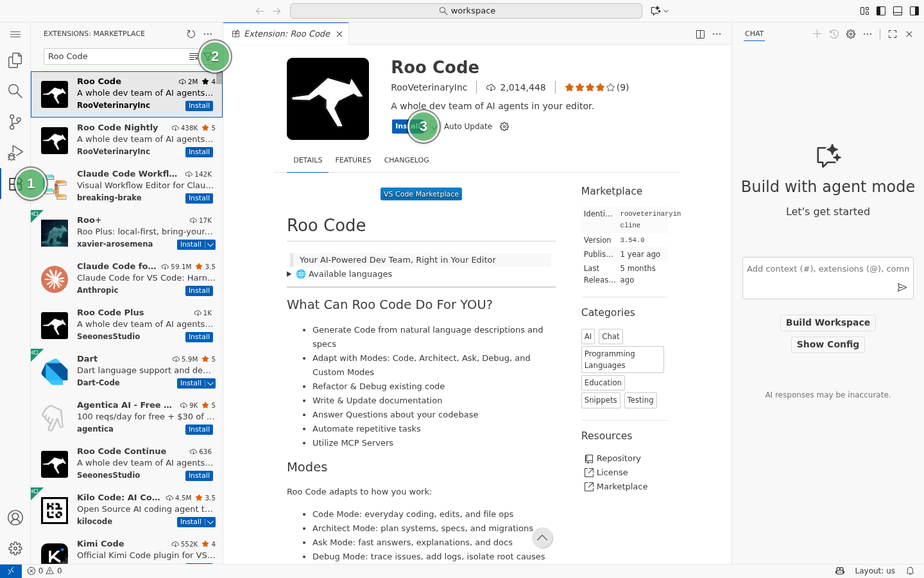Screen dimensions: 924x578
Task: Open chat settings gear in Chat panel
Action: tap(851, 34)
